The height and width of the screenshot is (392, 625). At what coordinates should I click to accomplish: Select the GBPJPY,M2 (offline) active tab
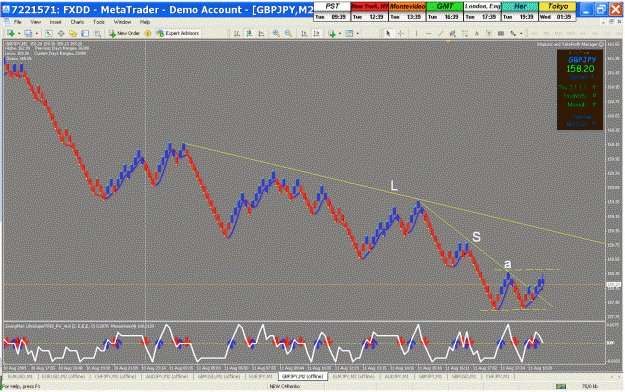tap(302, 376)
